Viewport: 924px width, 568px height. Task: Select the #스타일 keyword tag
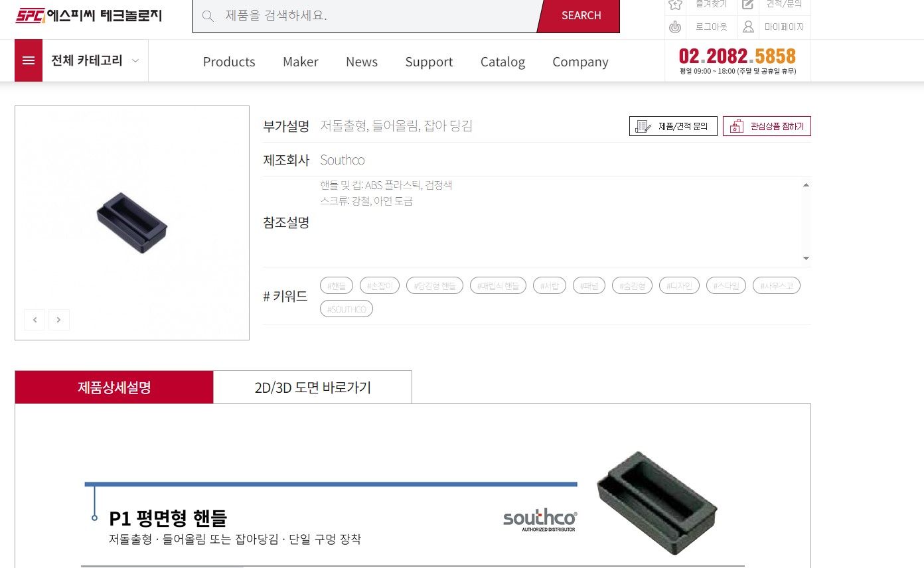tap(726, 286)
